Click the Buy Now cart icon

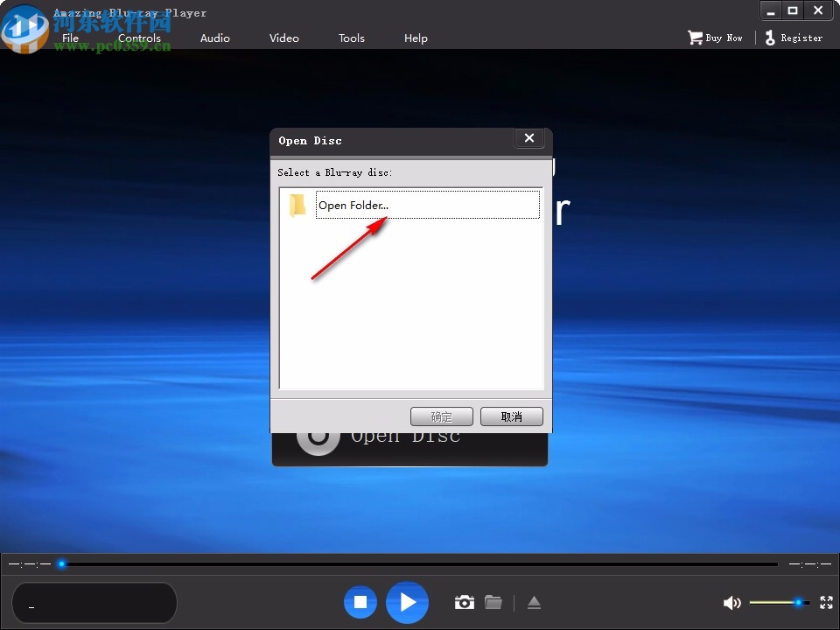pyautogui.click(x=695, y=38)
